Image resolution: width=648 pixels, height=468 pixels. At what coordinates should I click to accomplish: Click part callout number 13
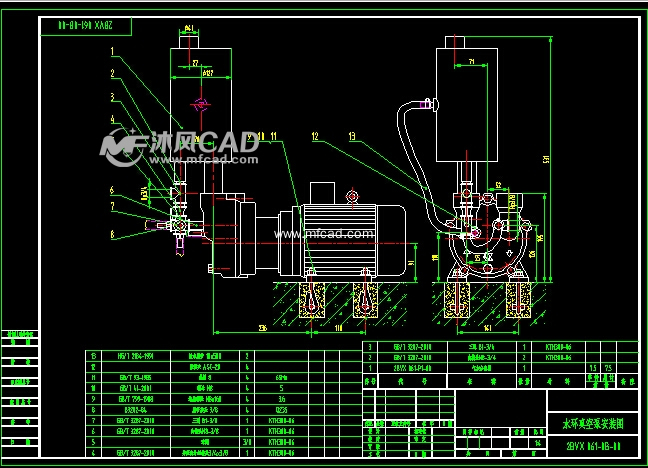point(351,135)
